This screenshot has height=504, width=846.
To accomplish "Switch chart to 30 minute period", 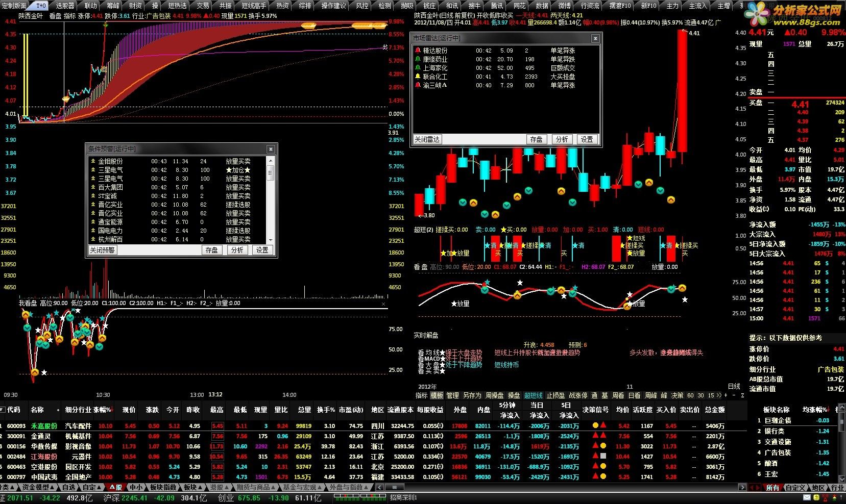I will click(700, 395).
